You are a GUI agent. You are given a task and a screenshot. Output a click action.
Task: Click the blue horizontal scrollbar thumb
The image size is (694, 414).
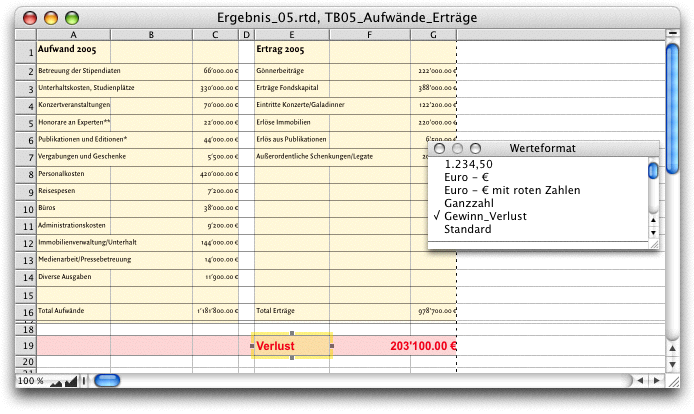click(106, 380)
